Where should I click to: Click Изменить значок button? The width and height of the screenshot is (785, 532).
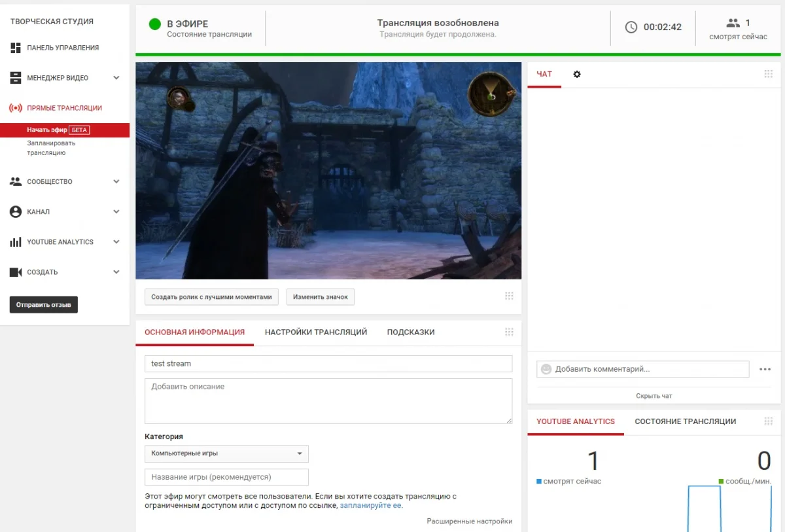tap(321, 297)
